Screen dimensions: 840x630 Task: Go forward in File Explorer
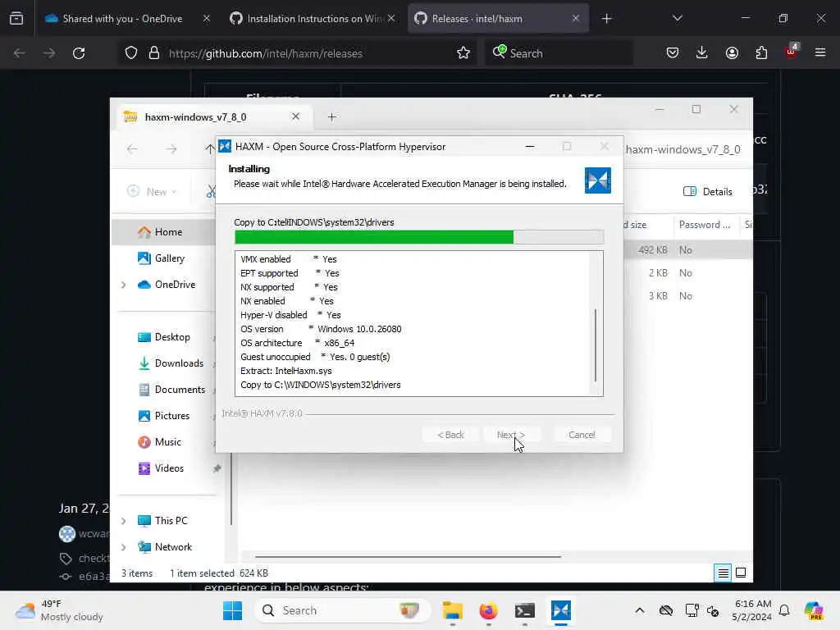coord(171,149)
